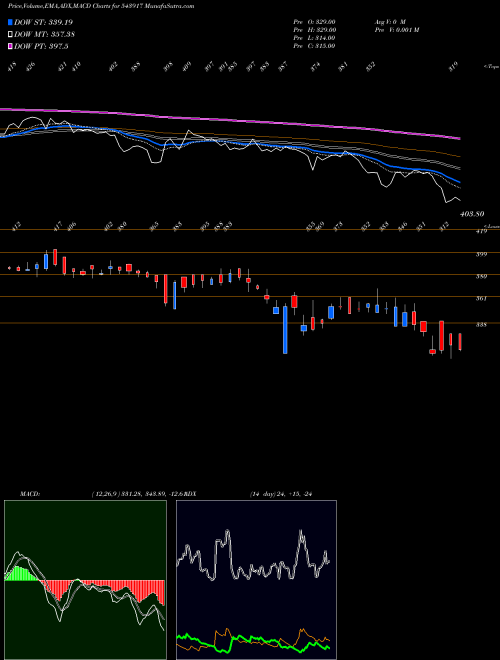Click the 'Pre H: 329.00' high value
Viewport: 500px width, 660px height.
[x=314, y=30]
